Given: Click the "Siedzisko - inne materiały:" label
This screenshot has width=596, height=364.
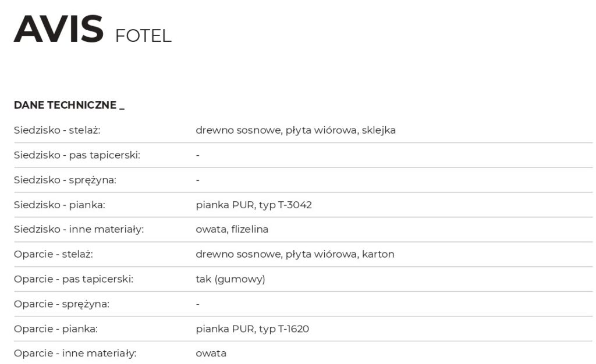Looking at the screenshot, I should pyautogui.click(x=79, y=230).
